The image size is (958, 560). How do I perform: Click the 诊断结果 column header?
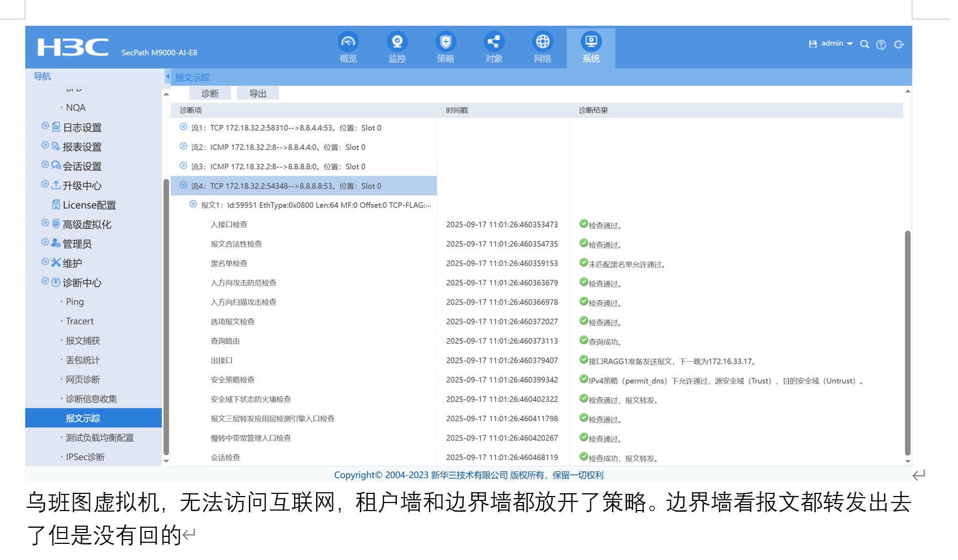click(594, 110)
